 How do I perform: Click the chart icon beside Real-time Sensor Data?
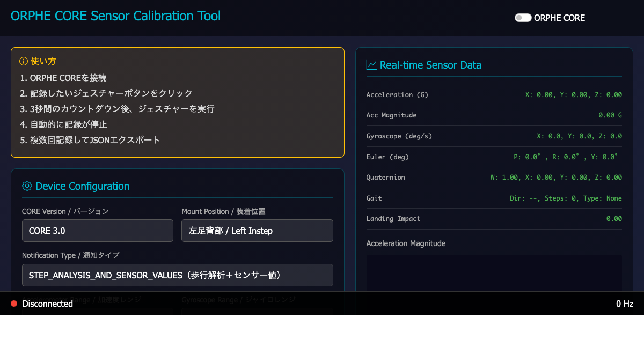(x=371, y=65)
